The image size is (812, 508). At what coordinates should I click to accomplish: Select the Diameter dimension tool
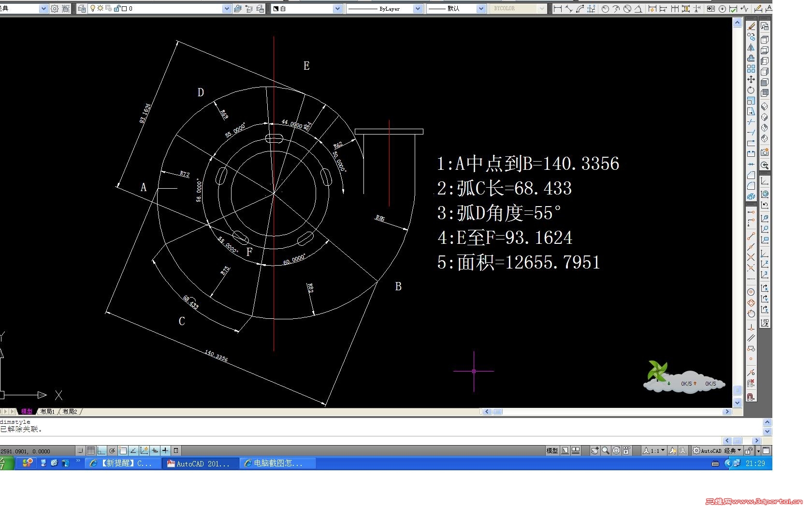[x=627, y=9]
